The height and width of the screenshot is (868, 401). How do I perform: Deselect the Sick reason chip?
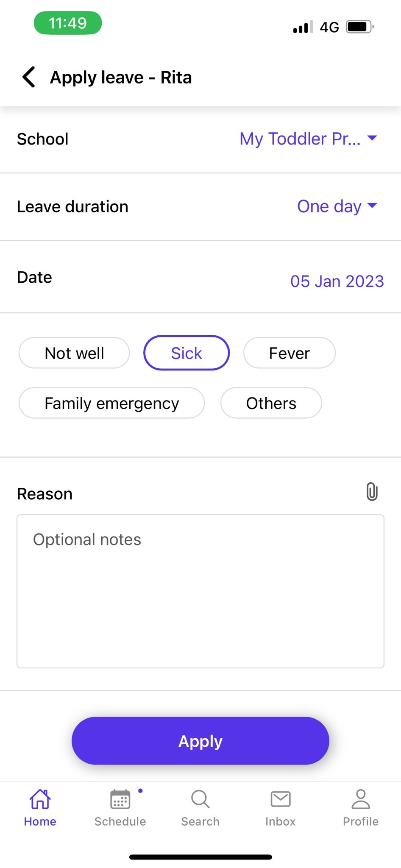[187, 353]
